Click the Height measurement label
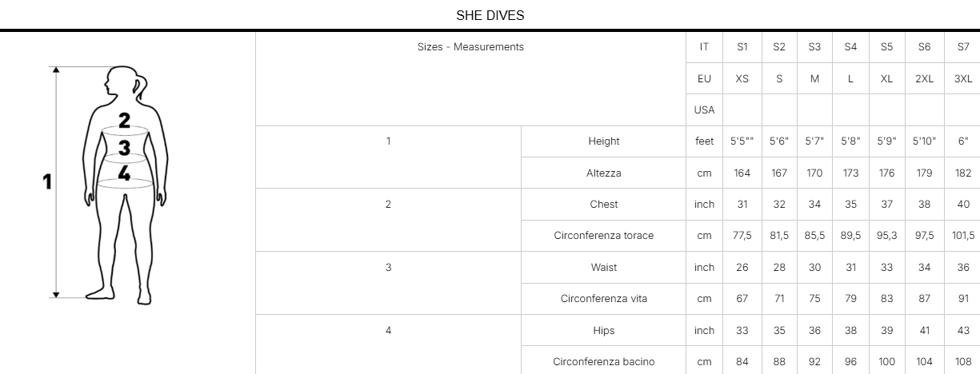 click(603, 141)
